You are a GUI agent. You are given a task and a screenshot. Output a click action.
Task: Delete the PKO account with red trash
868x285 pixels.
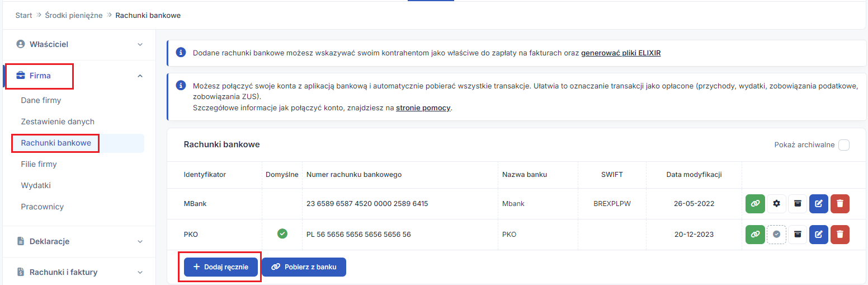(840, 235)
